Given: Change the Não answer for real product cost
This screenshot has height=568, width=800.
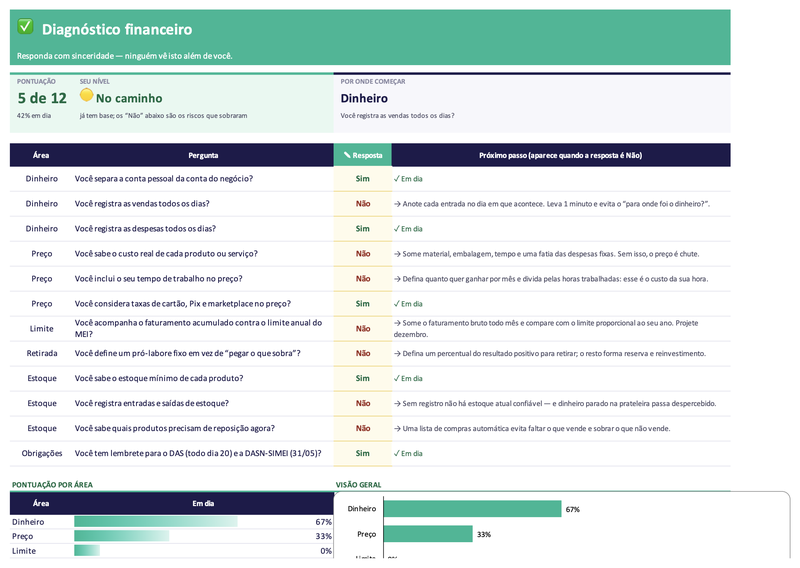Looking at the screenshot, I should click(x=362, y=254).
